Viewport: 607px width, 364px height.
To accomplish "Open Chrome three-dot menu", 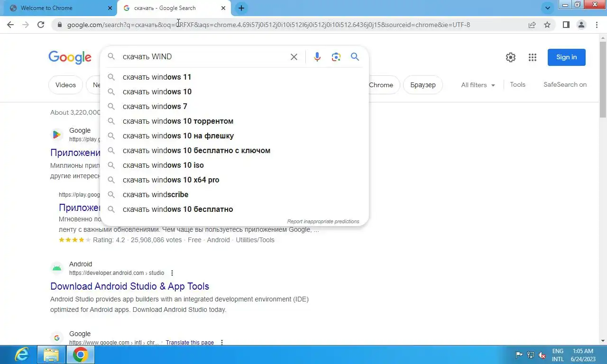I will pos(597,25).
